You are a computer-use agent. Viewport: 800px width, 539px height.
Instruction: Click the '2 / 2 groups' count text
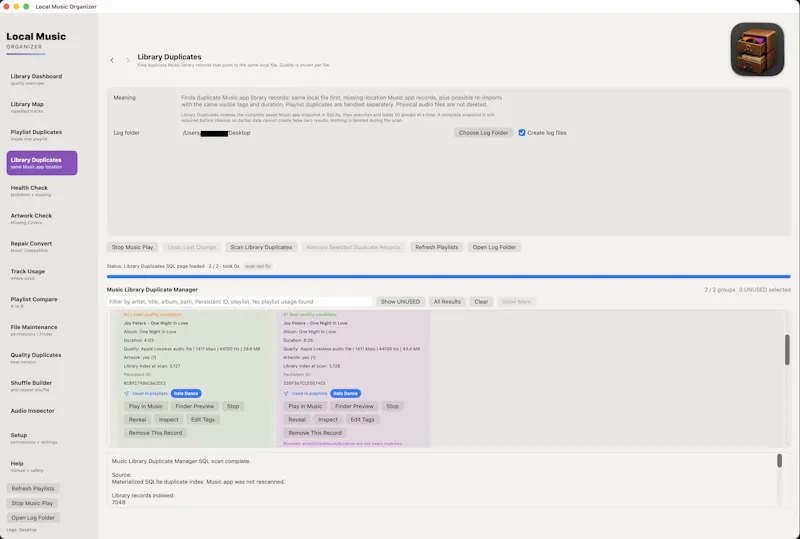coord(720,290)
